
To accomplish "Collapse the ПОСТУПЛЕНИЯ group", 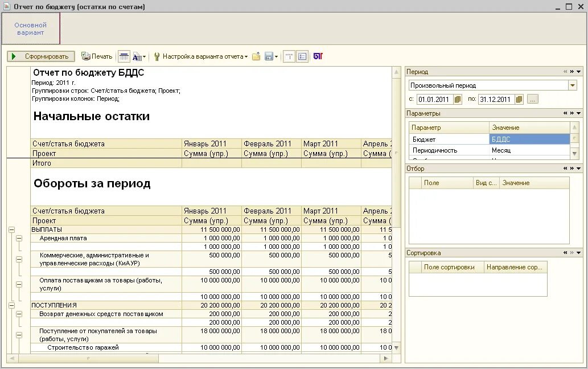I will tap(11, 305).
